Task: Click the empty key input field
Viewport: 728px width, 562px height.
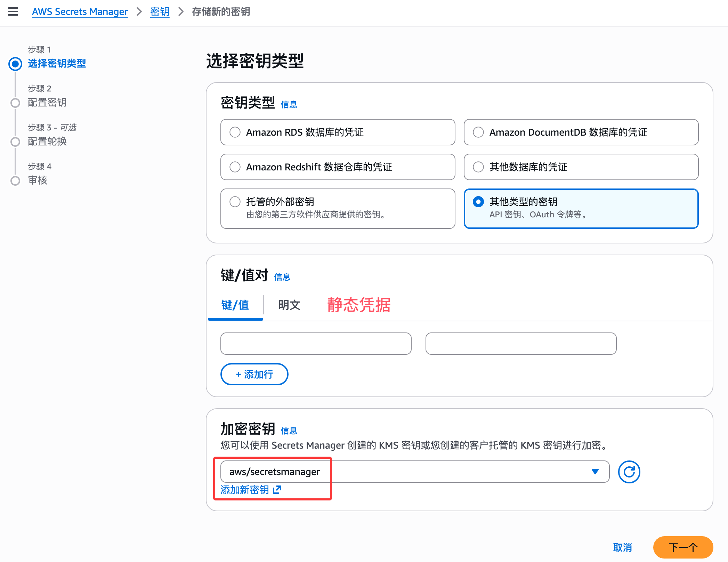Action: coord(315,344)
